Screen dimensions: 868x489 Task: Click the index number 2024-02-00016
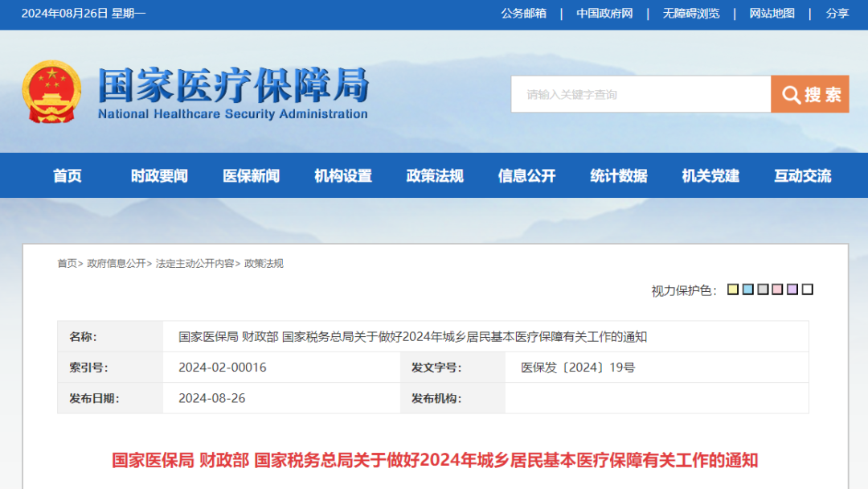(x=223, y=368)
